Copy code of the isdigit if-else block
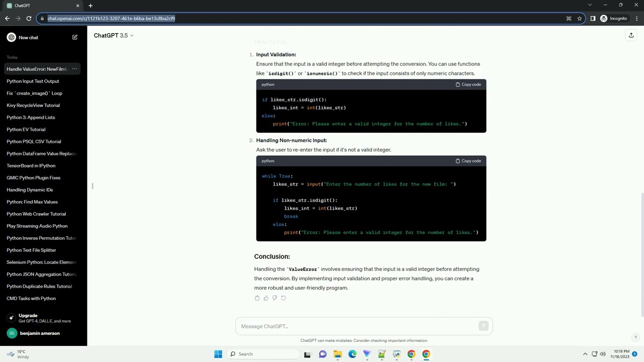This screenshot has width=644, height=362. (468, 84)
